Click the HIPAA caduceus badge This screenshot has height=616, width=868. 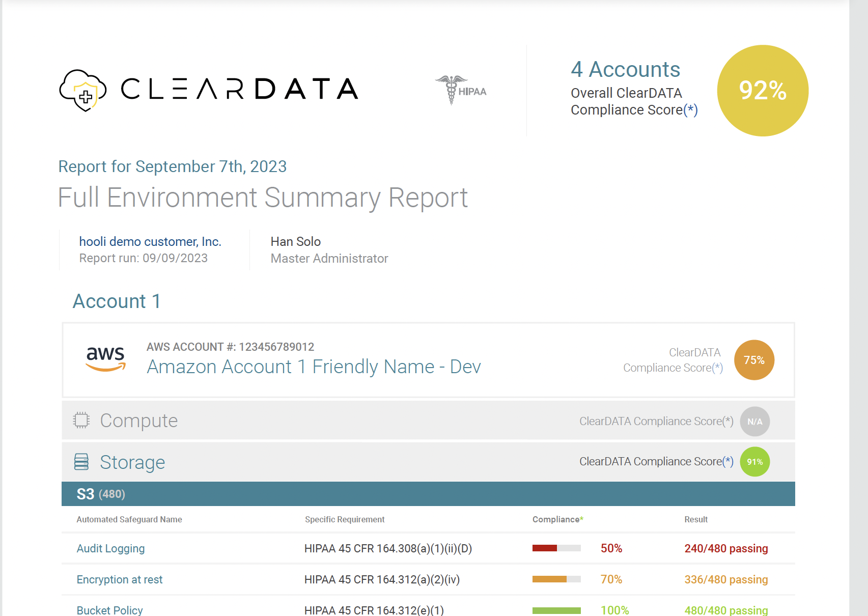[461, 90]
